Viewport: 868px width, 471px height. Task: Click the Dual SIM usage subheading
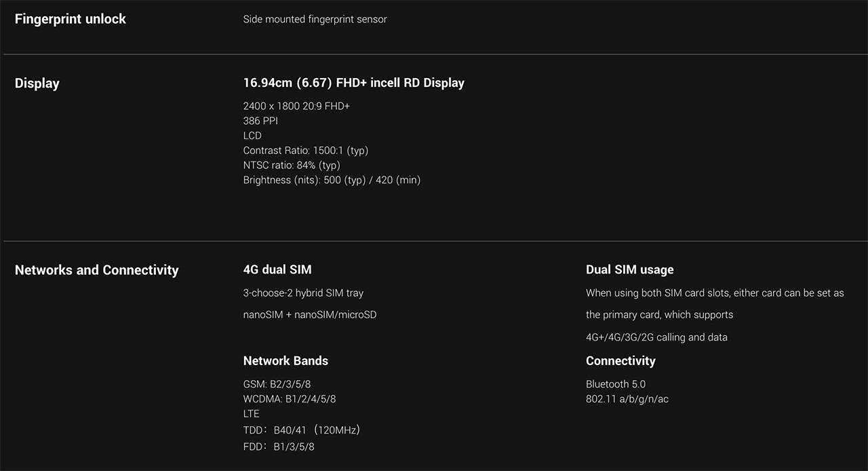[629, 269]
